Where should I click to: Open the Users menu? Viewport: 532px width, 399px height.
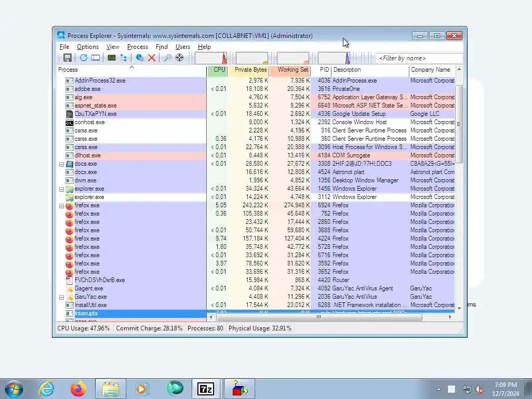click(182, 47)
